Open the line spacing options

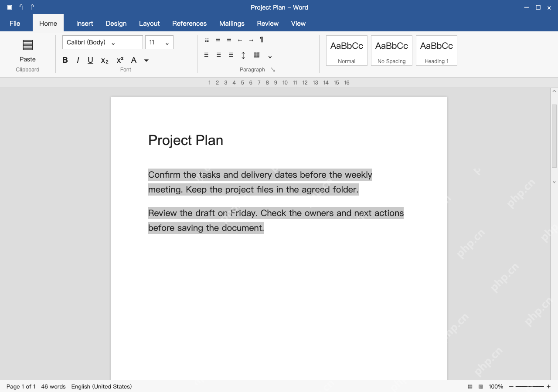tap(243, 55)
